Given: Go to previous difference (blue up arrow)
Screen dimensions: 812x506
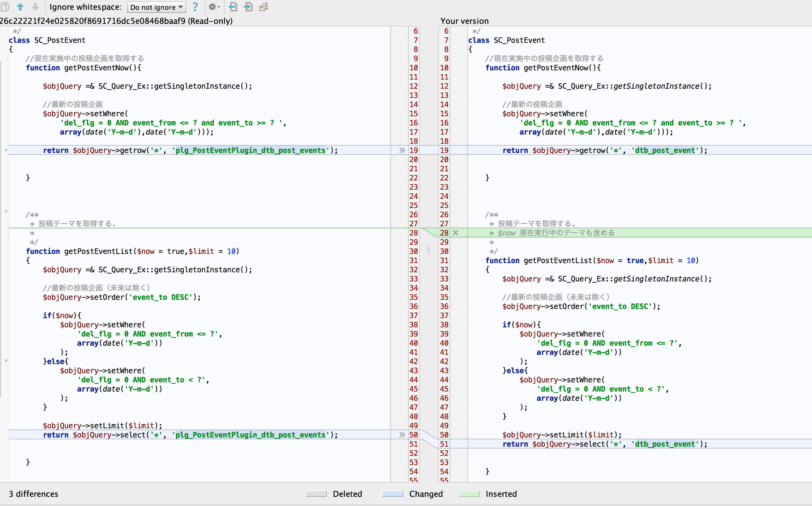Looking at the screenshot, I should click(x=20, y=7).
